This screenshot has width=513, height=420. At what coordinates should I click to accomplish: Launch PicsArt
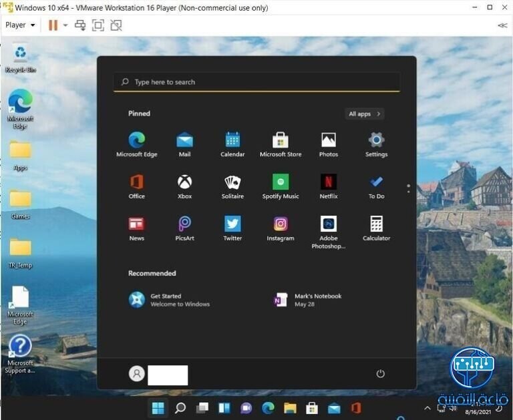(184, 228)
